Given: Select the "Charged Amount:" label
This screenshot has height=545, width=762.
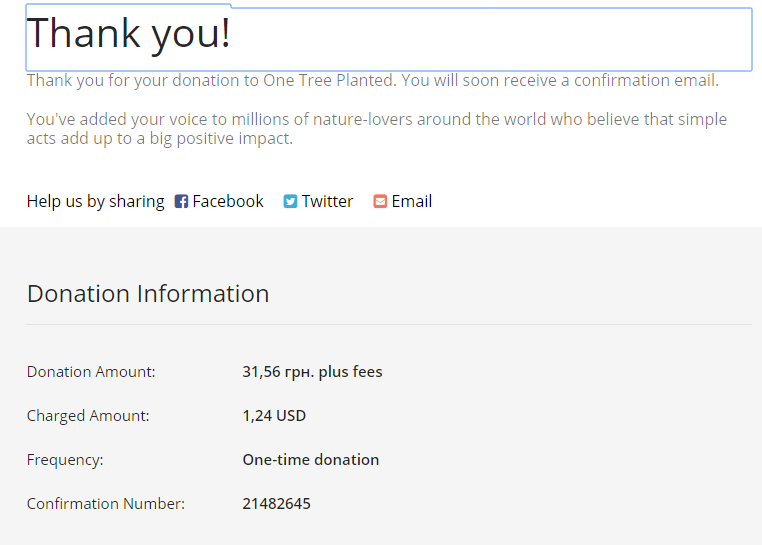Looking at the screenshot, I should point(88,416).
